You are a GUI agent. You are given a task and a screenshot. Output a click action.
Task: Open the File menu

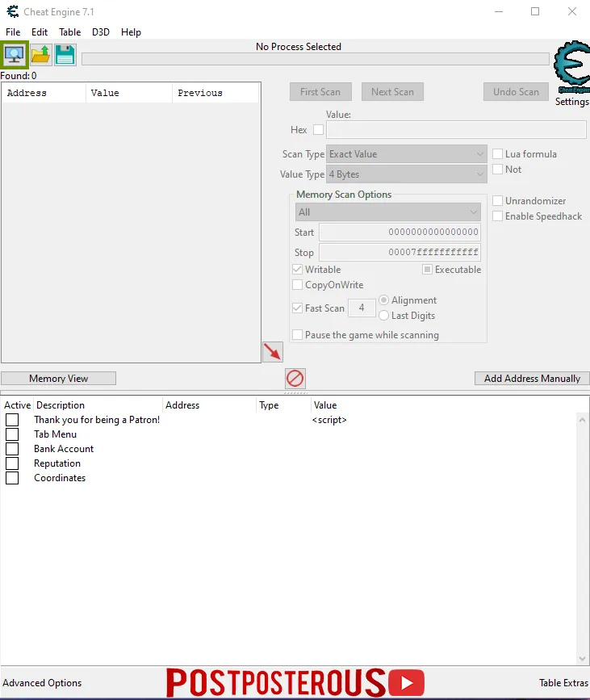click(13, 32)
